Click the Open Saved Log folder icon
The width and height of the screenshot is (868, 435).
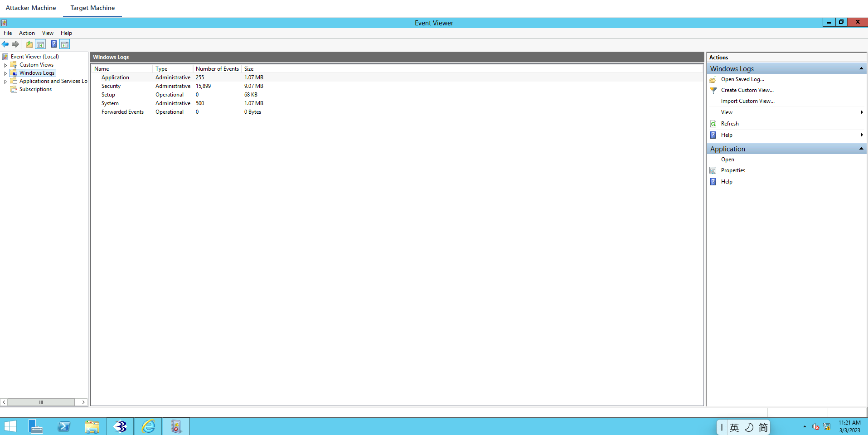coord(713,80)
